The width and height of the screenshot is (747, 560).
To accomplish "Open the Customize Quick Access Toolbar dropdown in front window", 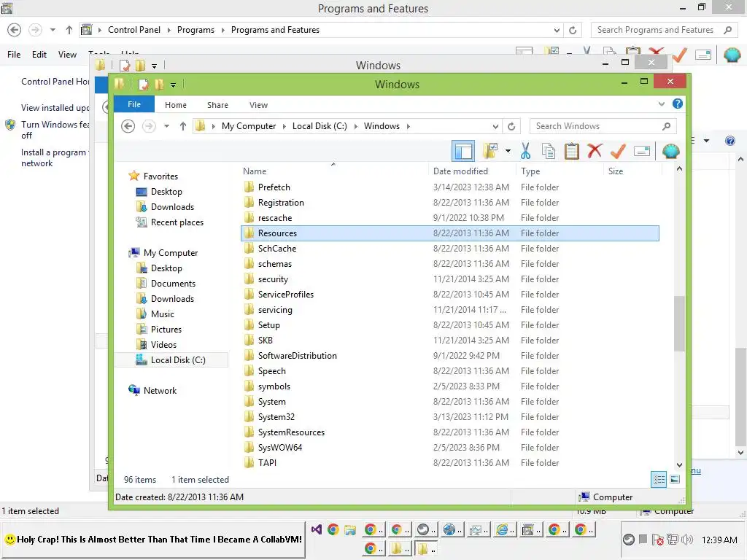I will [x=173, y=85].
